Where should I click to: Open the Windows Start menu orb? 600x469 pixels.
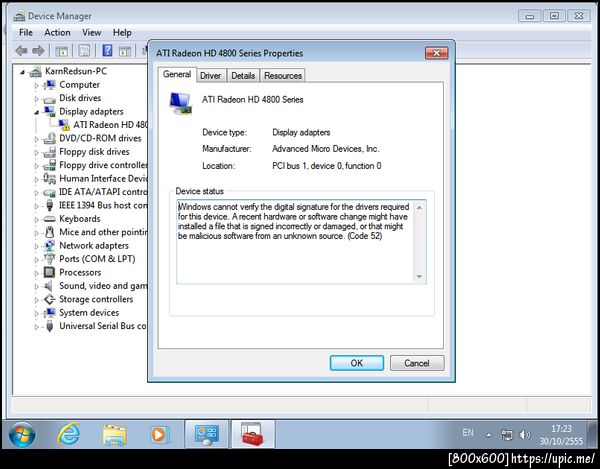[x=22, y=434]
